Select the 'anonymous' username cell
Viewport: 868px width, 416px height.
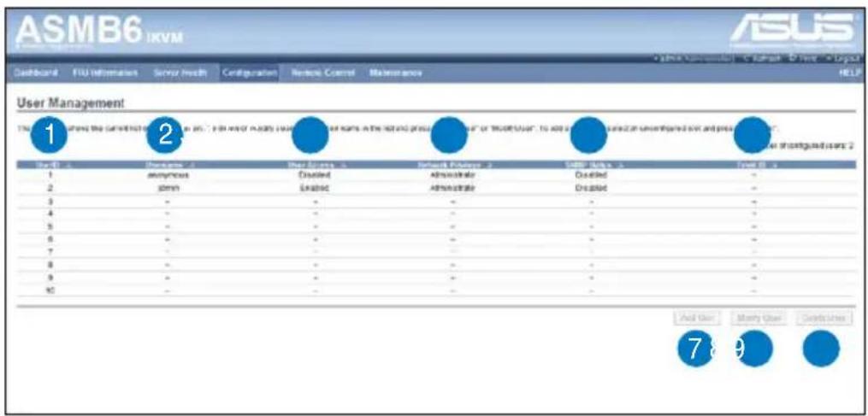[168, 175]
